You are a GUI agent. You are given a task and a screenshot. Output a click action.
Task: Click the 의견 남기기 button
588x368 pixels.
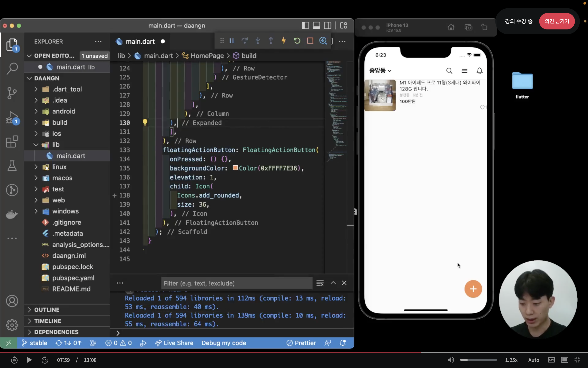click(x=557, y=21)
